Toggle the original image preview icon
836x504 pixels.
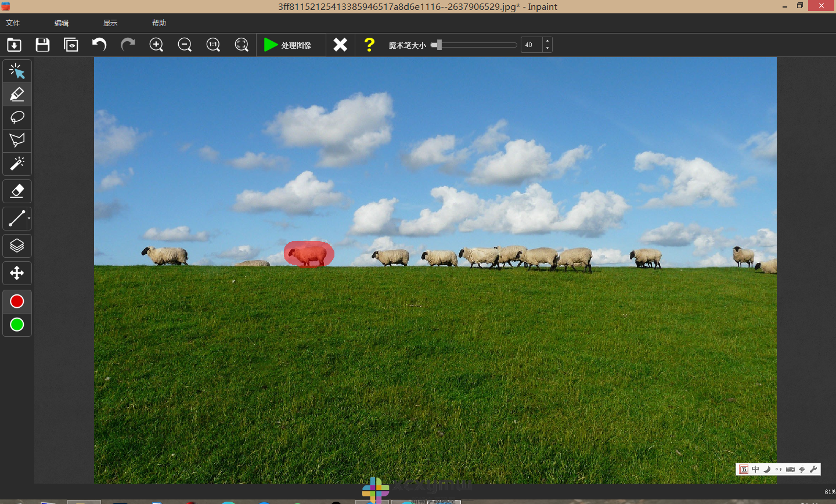[71, 45]
